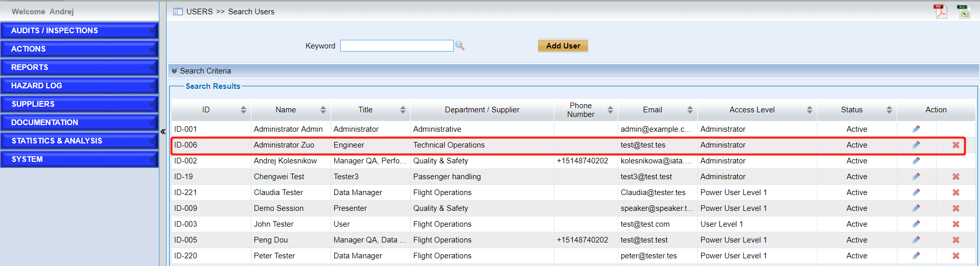Export user list as PDF
The image size is (980, 266).
940,11
